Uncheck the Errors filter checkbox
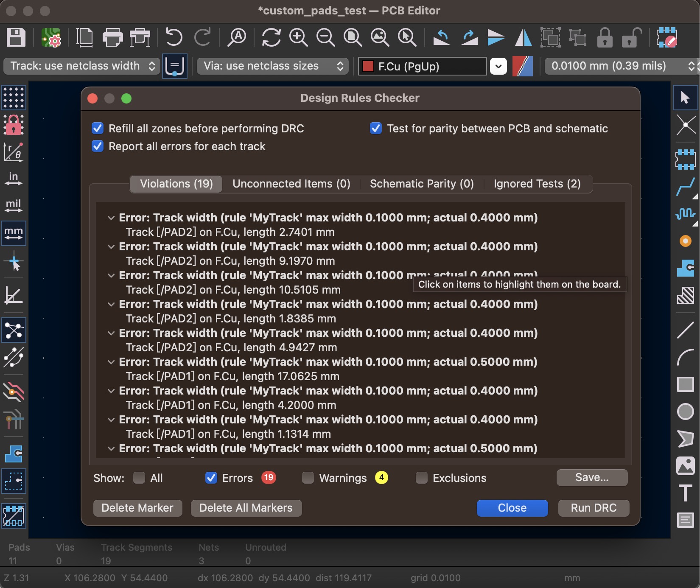The height and width of the screenshot is (588, 700). pyautogui.click(x=211, y=478)
